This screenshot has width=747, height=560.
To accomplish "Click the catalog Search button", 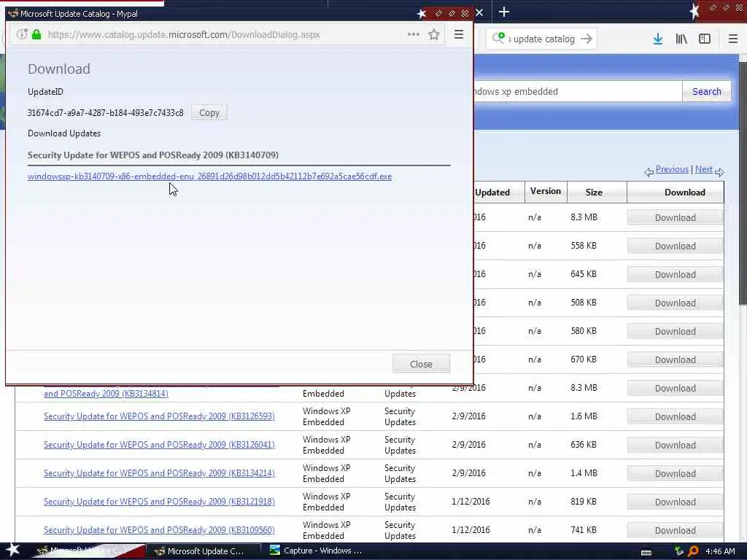I will pos(706,91).
